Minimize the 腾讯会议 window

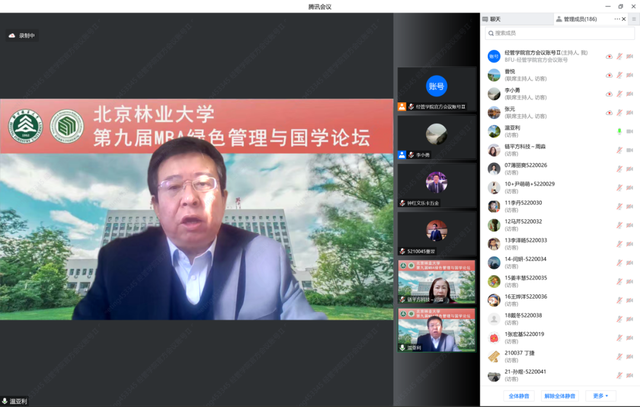pos(608,7)
